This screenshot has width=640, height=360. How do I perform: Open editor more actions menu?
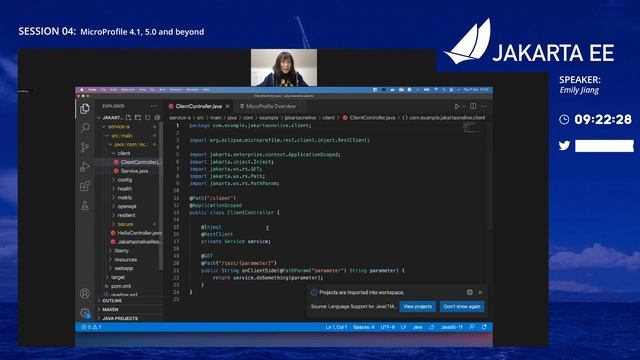coord(484,106)
